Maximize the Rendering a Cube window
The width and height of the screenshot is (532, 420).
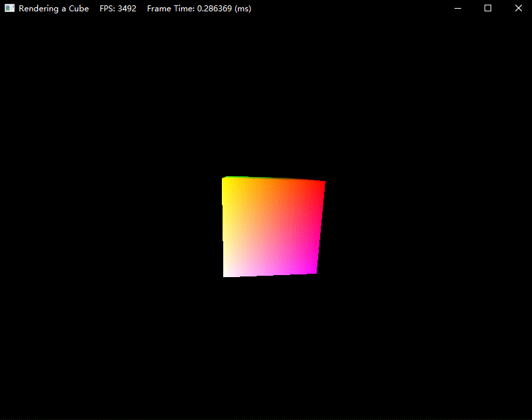[x=488, y=8]
